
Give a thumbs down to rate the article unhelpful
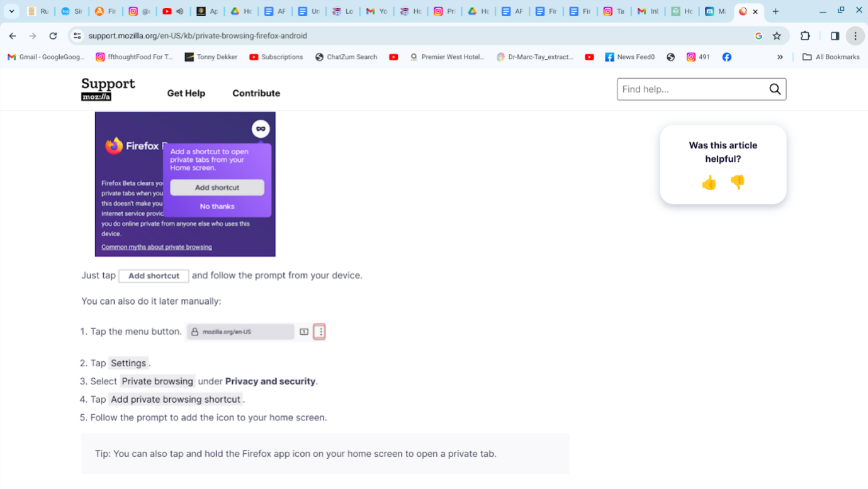coord(737,183)
